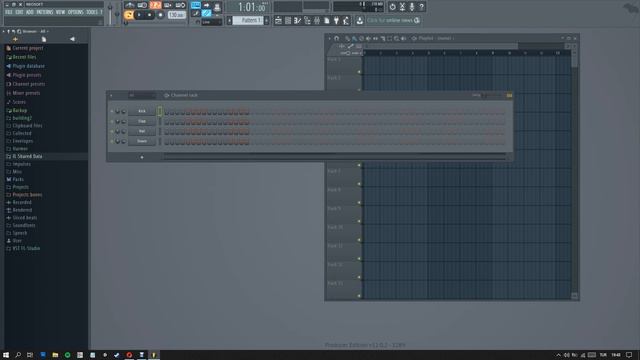This screenshot has width=640, height=360.
Task: Open the PATTERNS menu
Action: tap(45, 12)
